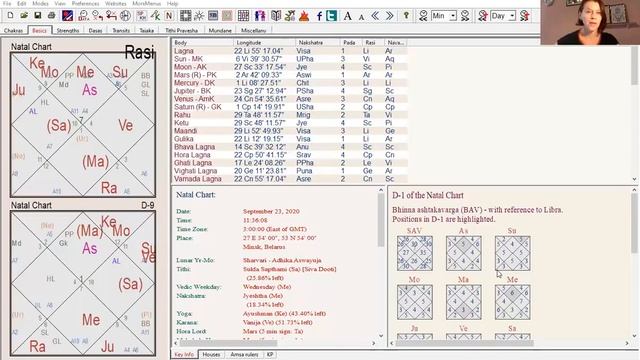Click the key icon in the toolbar
This screenshot has width=640, height=360.
coord(406,16)
